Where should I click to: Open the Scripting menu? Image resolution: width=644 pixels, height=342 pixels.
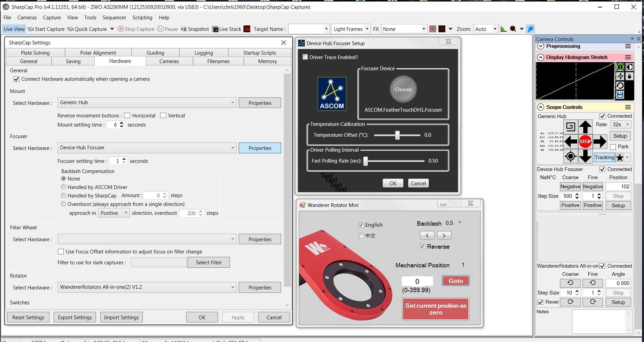pyautogui.click(x=142, y=18)
